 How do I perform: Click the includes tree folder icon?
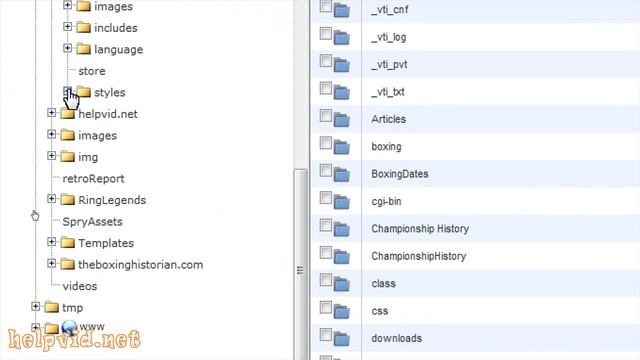point(84,28)
